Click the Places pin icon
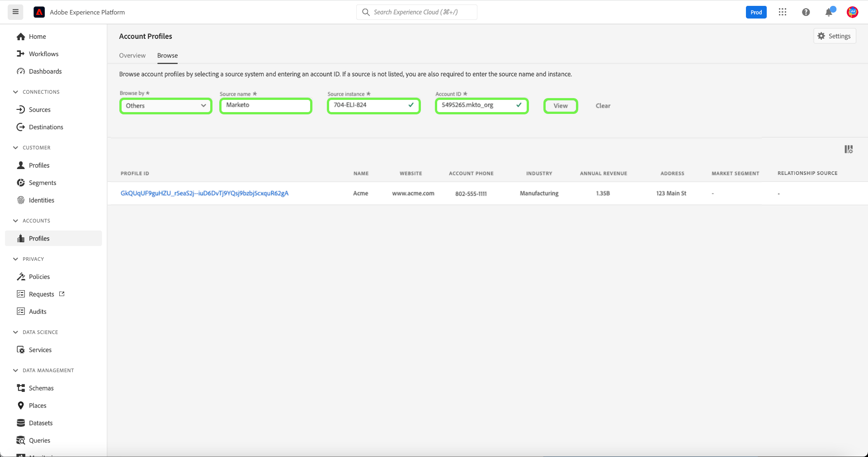Viewport: 868px width, 457px height. point(21,405)
